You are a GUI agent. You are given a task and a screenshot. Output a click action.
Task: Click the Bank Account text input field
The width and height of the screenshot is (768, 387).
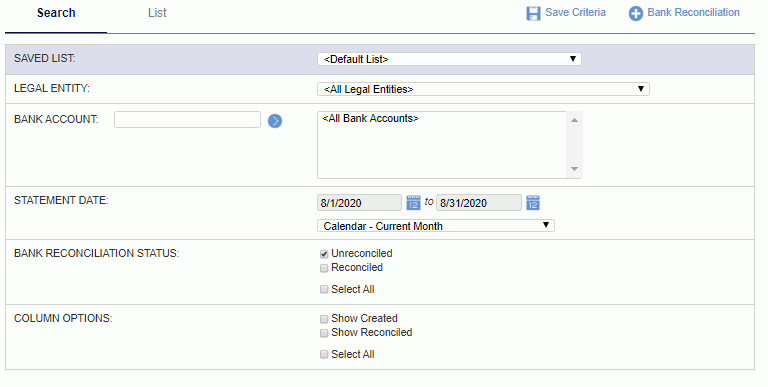pyautogui.click(x=187, y=120)
